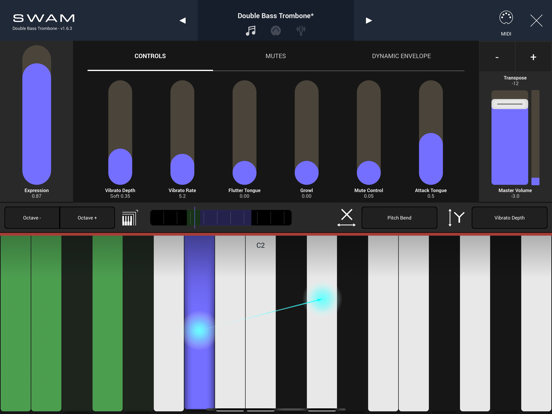
Task: Go to the next instrument preset arrow
Action: [369, 20]
